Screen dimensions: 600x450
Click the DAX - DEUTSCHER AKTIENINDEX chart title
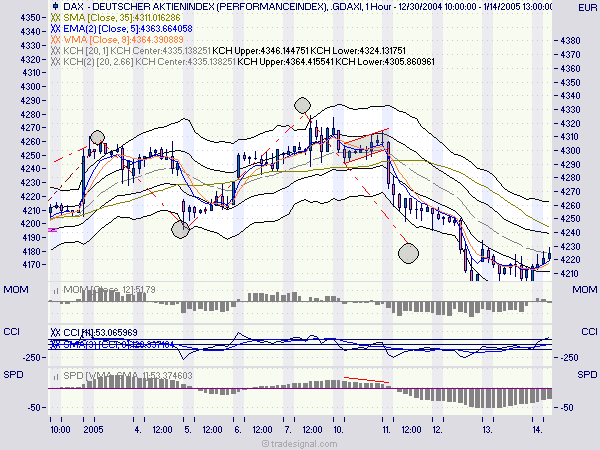(x=307, y=7)
